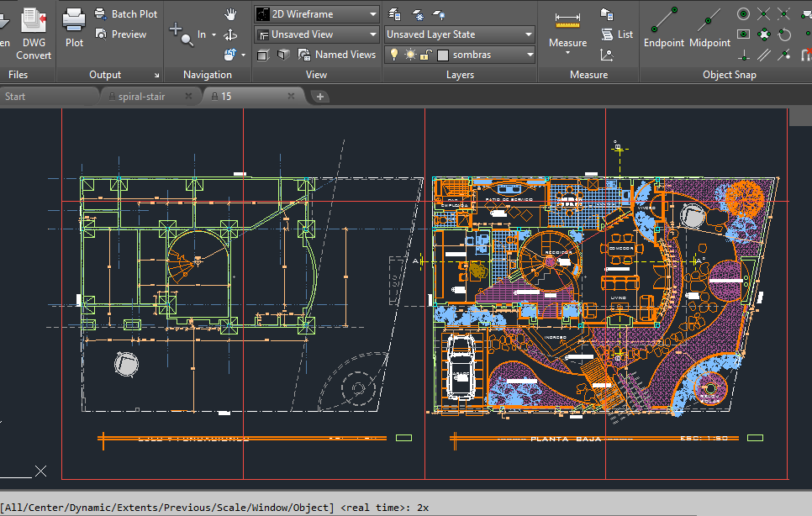Click the new drawing plus tab button
812x516 pixels.
[x=320, y=97]
